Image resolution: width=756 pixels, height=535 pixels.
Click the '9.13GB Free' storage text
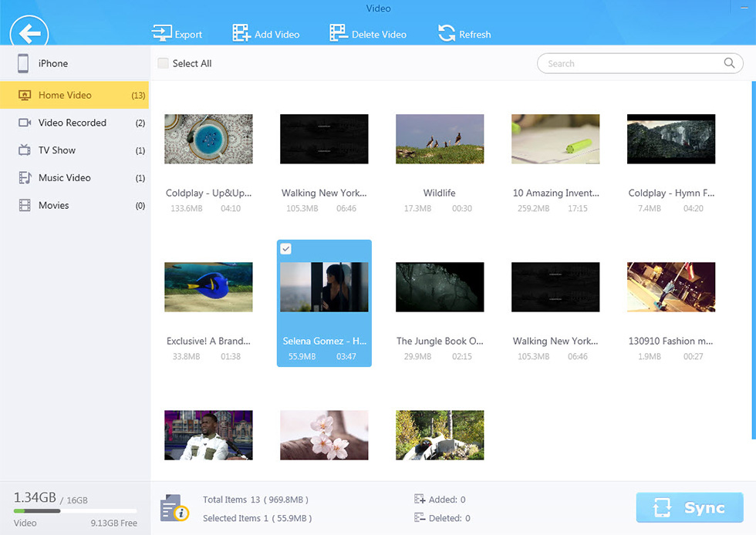[114, 523]
